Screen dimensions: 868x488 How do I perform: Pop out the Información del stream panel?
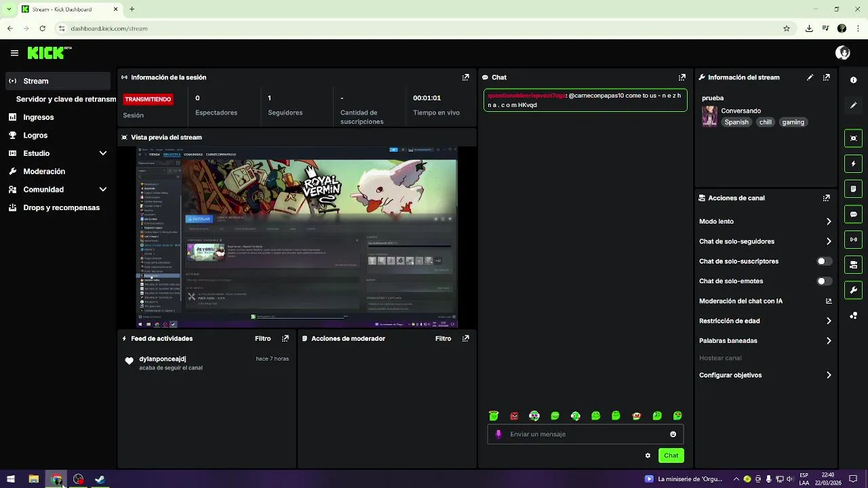point(826,77)
